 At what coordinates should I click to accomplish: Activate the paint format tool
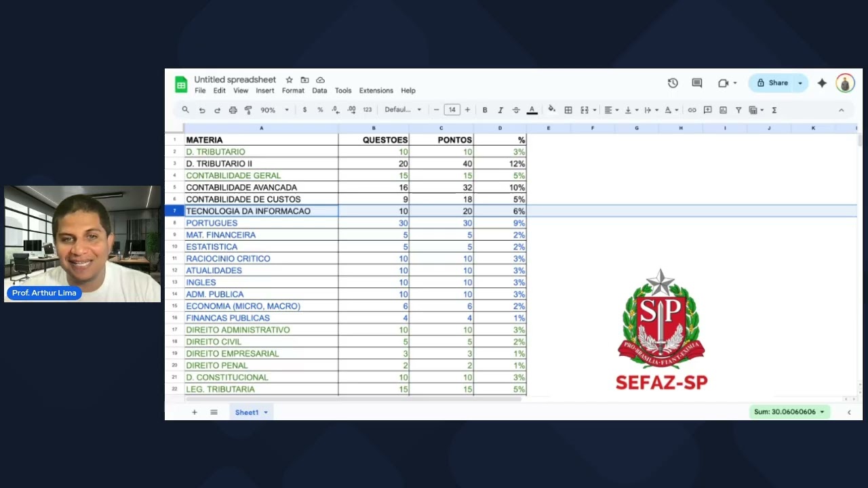[x=248, y=110]
